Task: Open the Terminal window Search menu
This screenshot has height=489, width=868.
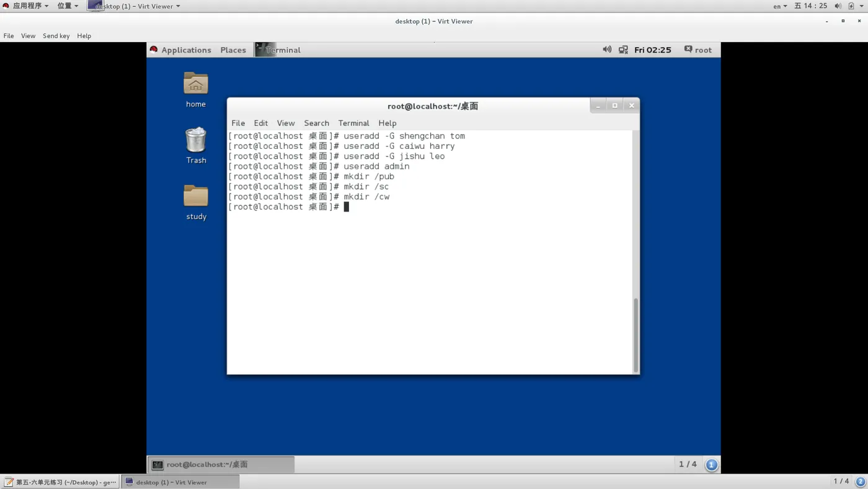Action: (x=316, y=123)
